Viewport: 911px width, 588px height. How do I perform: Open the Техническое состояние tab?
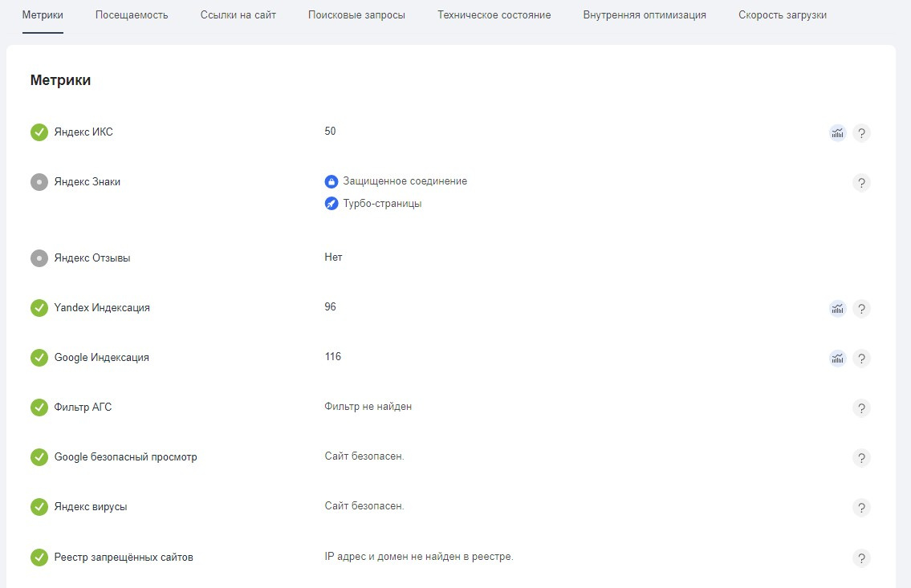(494, 15)
